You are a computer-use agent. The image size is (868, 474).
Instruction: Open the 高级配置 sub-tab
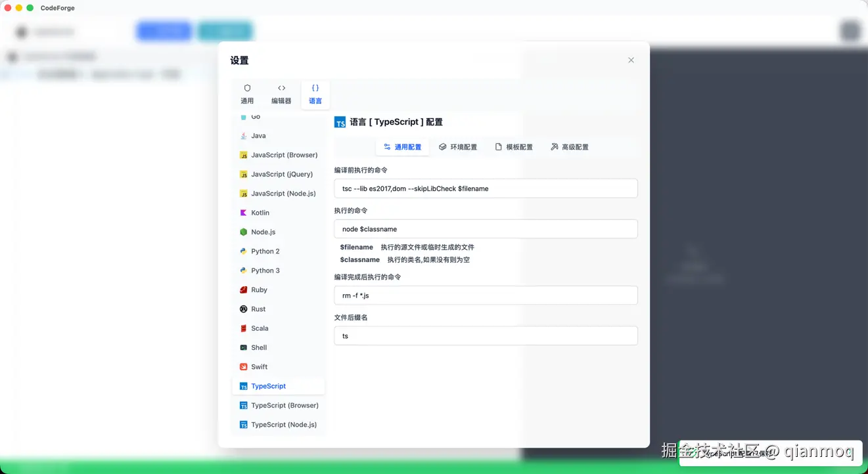(569, 146)
